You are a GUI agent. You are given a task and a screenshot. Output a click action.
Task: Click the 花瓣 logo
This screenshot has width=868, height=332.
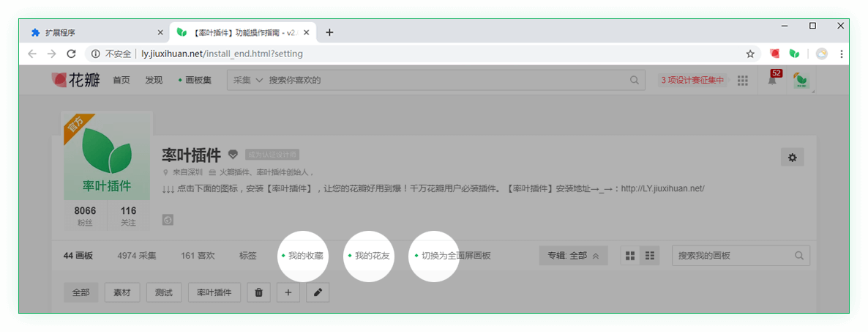[76, 81]
